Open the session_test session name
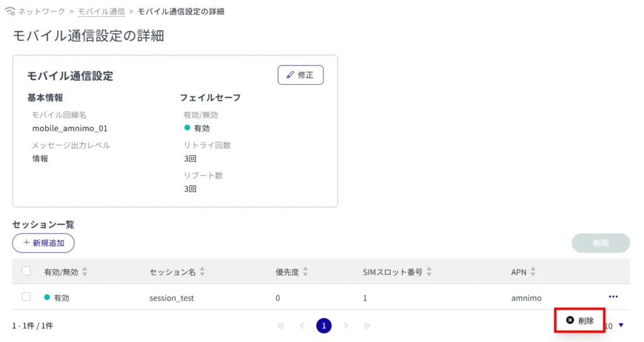This screenshot has width=644, height=342. coord(172,298)
